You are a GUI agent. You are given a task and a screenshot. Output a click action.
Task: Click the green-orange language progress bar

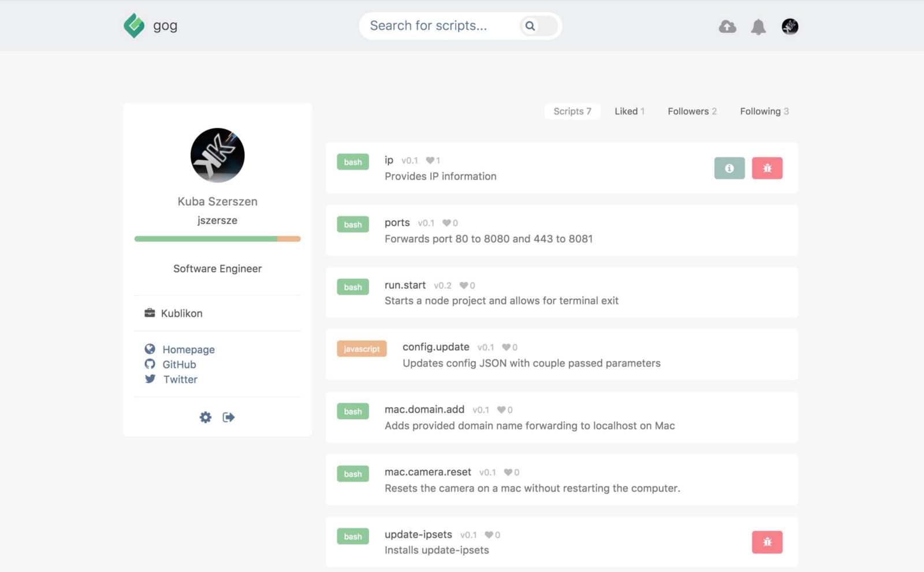[x=217, y=239]
